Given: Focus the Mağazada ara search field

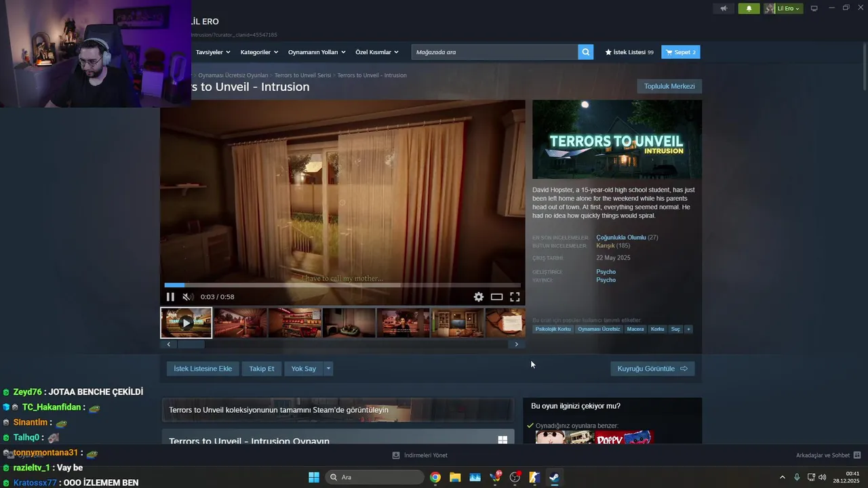Looking at the screenshot, I should (494, 52).
